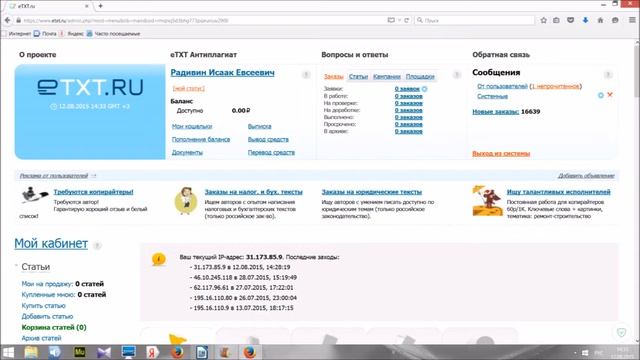640x360 pixels.
Task: Click the help icon beside the Площадки tab
Action: pos(457,75)
